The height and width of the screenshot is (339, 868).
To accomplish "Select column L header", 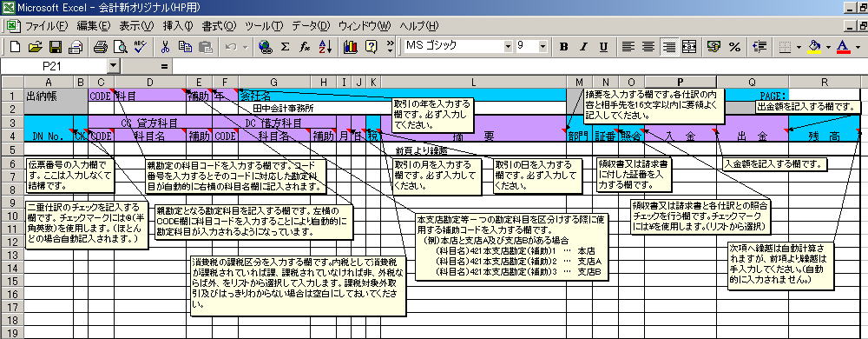I will (473, 82).
